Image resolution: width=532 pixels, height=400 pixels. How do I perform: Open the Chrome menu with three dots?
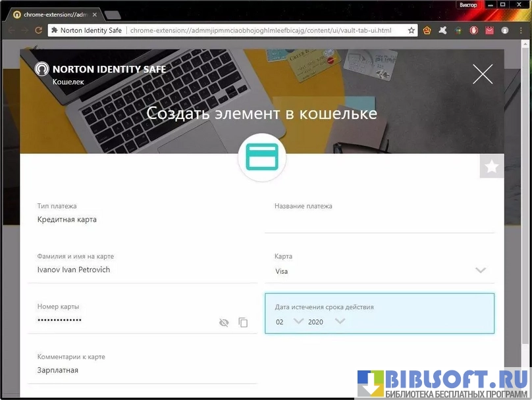[x=521, y=30]
